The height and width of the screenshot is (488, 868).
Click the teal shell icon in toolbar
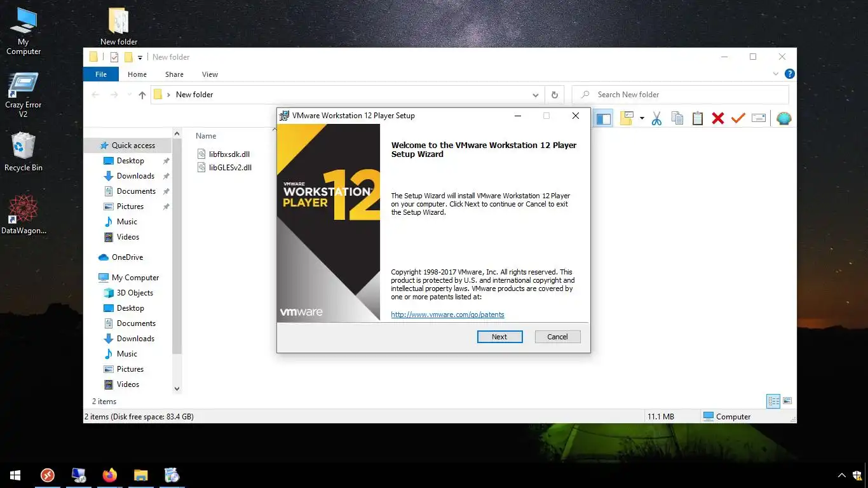[784, 118]
